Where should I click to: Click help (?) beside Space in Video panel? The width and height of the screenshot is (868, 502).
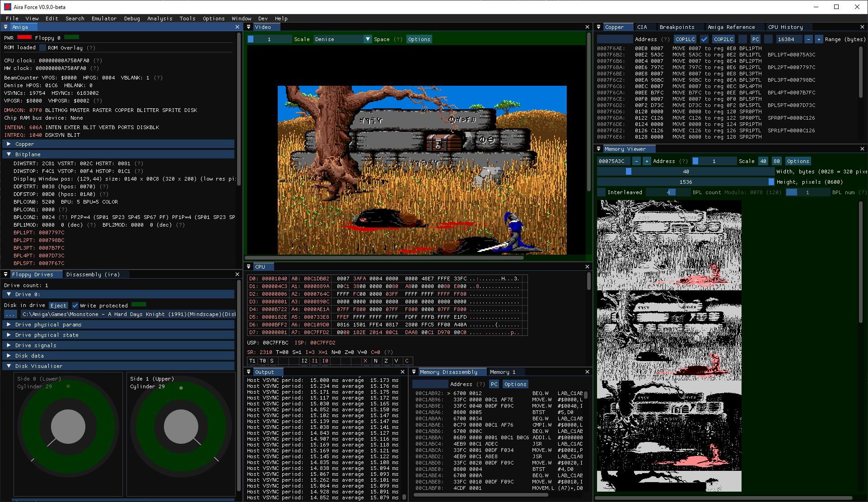(398, 39)
